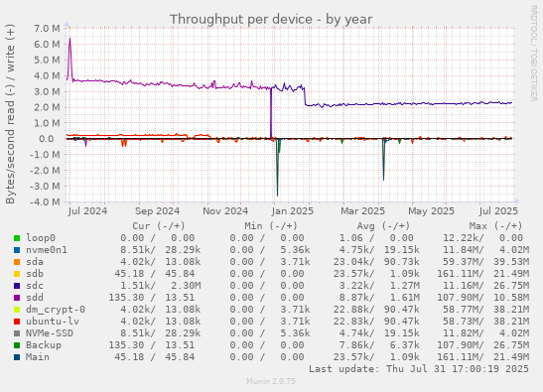Select the Main legend label

[38, 356]
